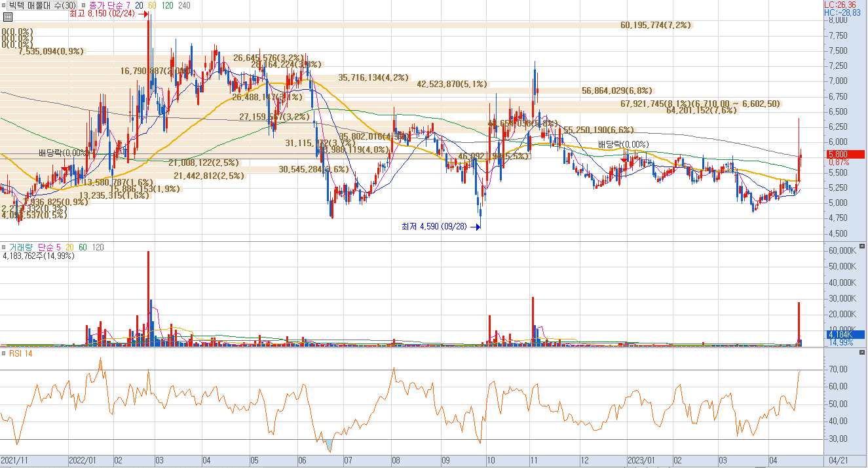Image resolution: width=868 pixels, height=468 pixels.
Task: Click the 빅텍 매물대 수(30) indicator button
Action: tap(43, 5)
